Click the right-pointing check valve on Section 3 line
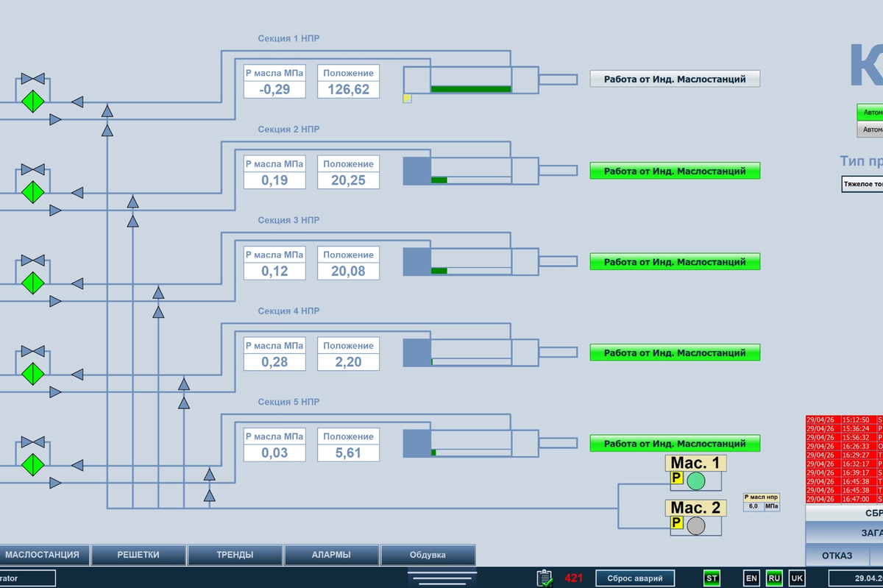 point(55,301)
